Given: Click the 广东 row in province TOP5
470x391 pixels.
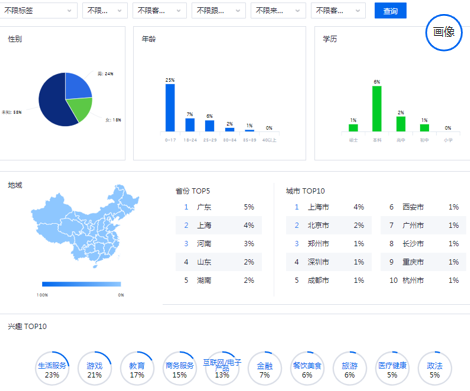Looking at the screenshot, I should tap(219, 207).
